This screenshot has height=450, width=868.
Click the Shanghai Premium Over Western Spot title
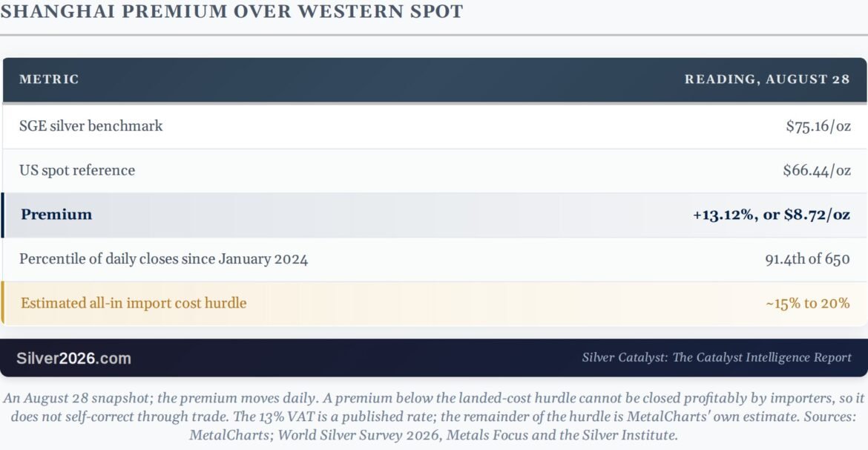[231, 11]
